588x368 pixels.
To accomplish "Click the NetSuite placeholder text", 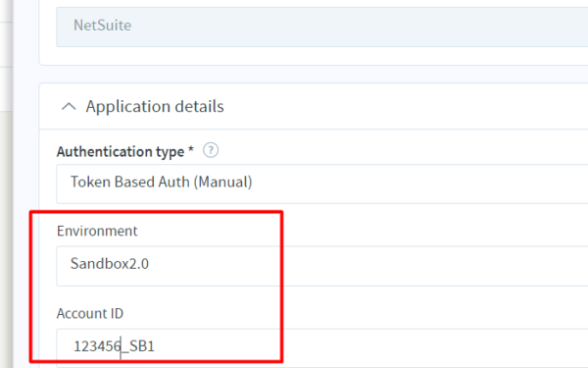I will tap(102, 26).
